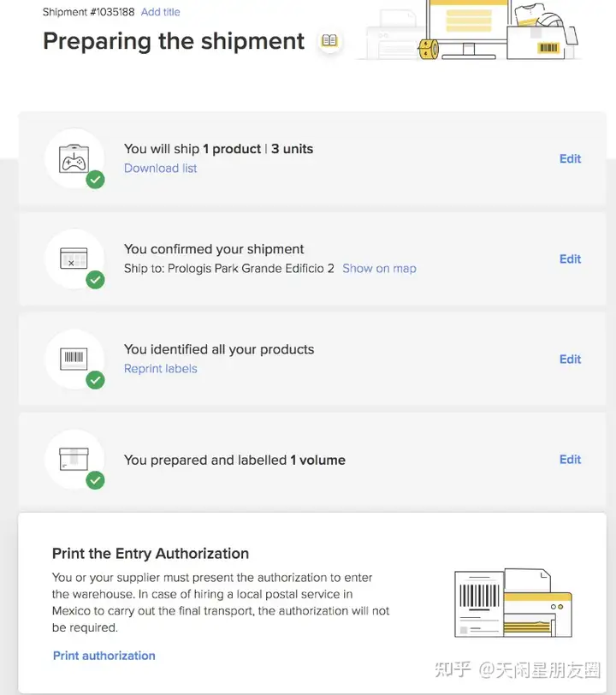616x695 pixels.
Task: Click the game controller product icon
Action: 74,158
